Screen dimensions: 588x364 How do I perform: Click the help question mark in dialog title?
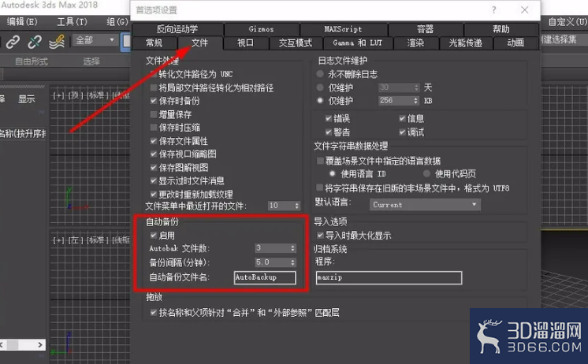494,10
